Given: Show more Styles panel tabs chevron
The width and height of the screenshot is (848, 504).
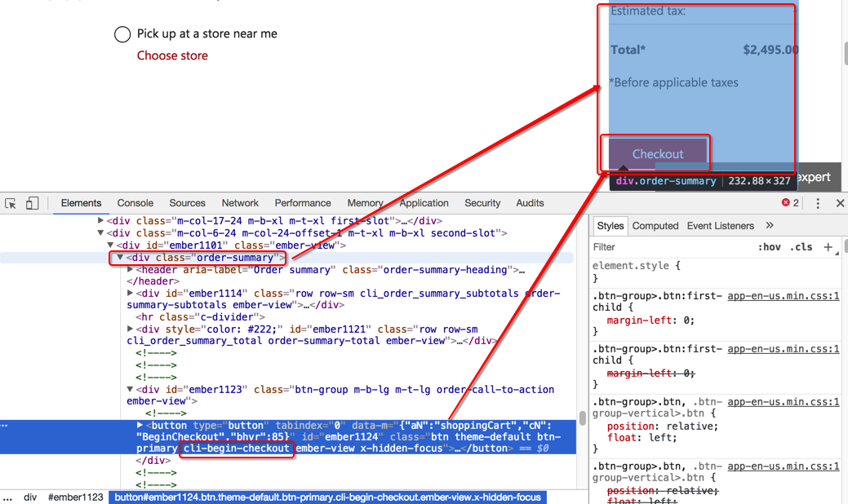Looking at the screenshot, I should tap(770, 225).
